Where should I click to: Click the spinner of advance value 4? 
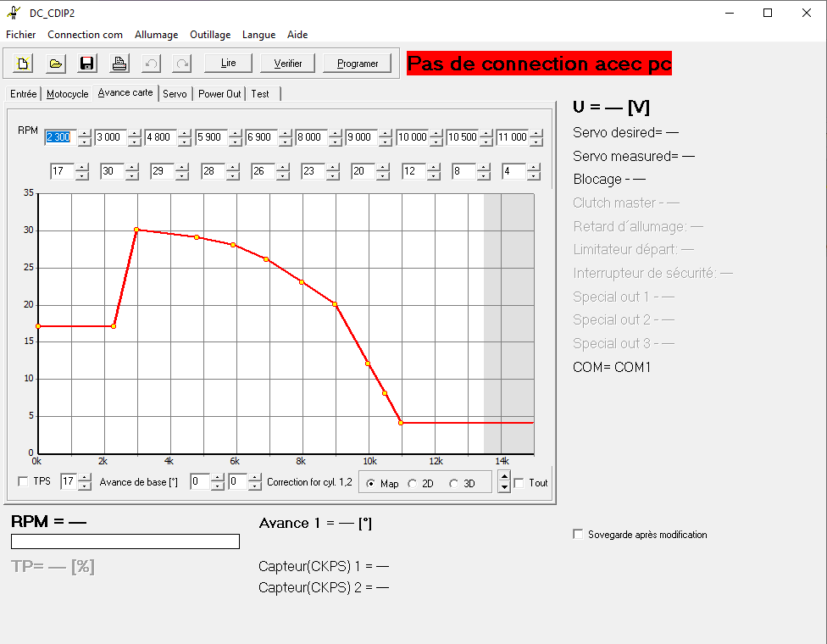pos(534,171)
